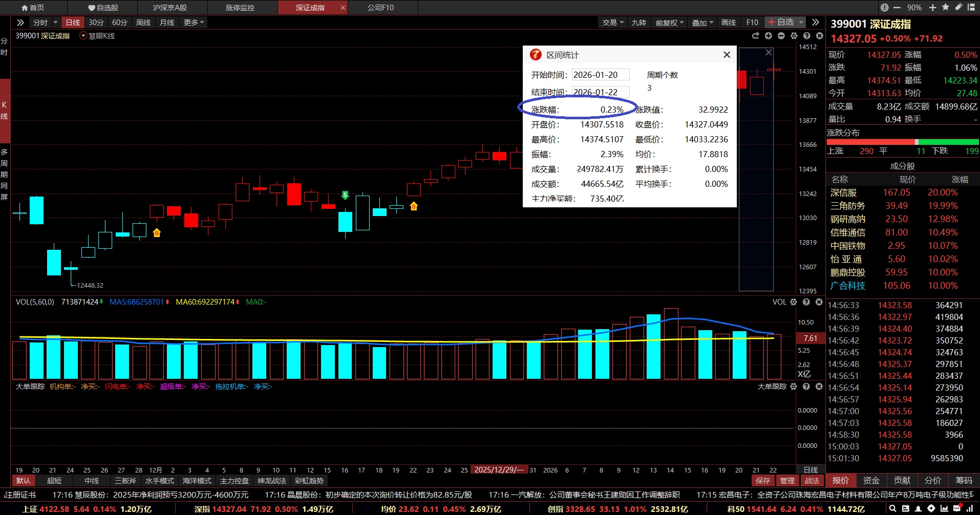
Task: Toggle the layout panel icon at top right
Action: 971,7
